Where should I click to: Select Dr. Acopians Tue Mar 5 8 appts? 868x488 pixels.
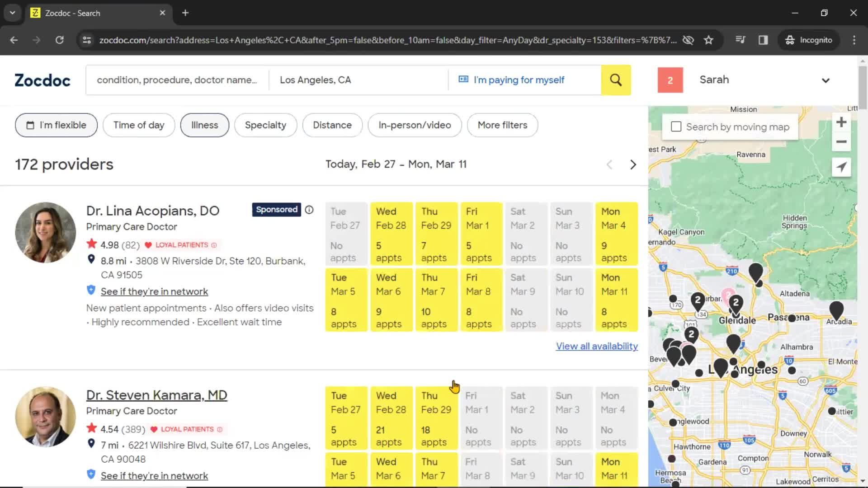coord(346,300)
